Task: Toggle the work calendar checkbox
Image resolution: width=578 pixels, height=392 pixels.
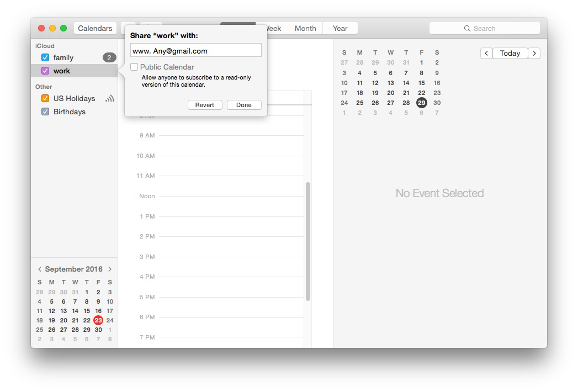Action: (x=45, y=71)
